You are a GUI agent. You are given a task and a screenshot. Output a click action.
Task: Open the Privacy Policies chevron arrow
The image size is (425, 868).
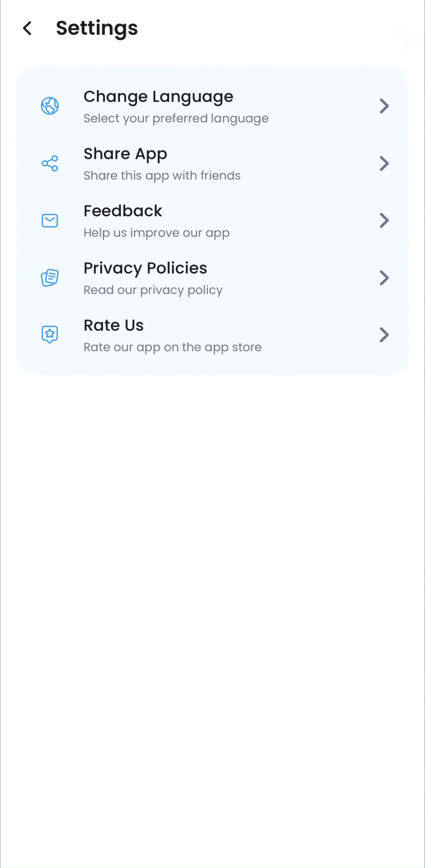tap(384, 278)
